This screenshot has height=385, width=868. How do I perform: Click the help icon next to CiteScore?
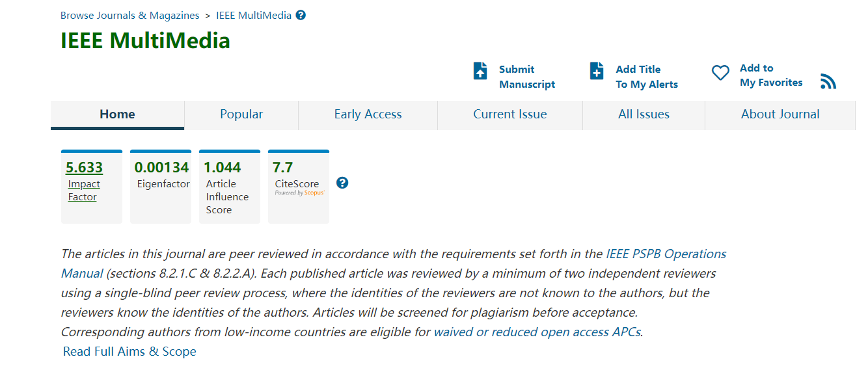[342, 183]
